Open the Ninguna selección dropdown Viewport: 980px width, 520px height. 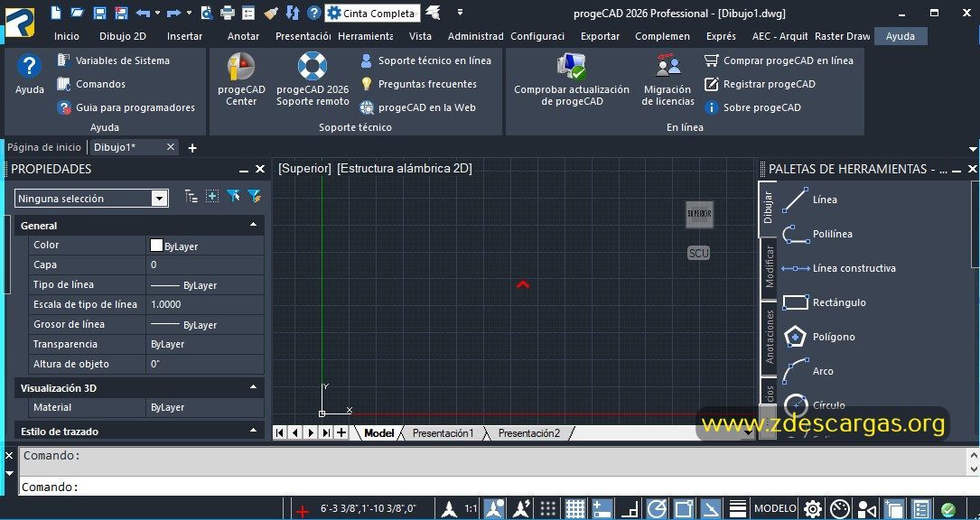click(160, 199)
